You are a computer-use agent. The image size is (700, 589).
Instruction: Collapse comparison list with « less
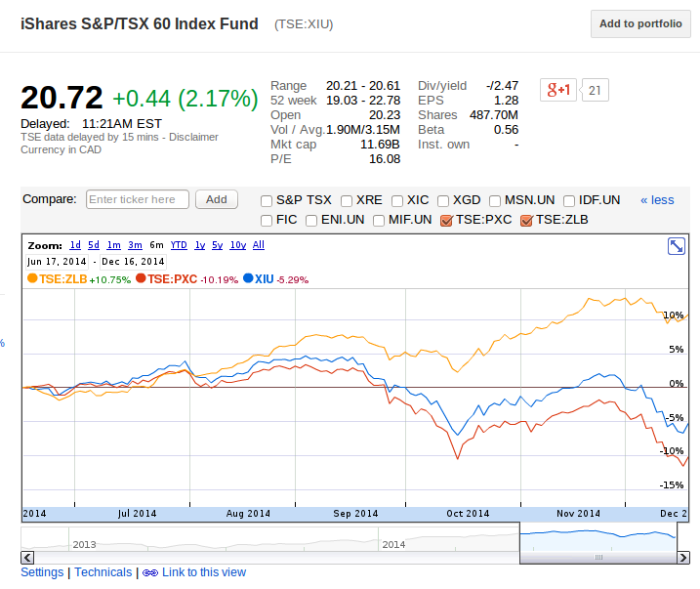pyautogui.click(x=657, y=200)
